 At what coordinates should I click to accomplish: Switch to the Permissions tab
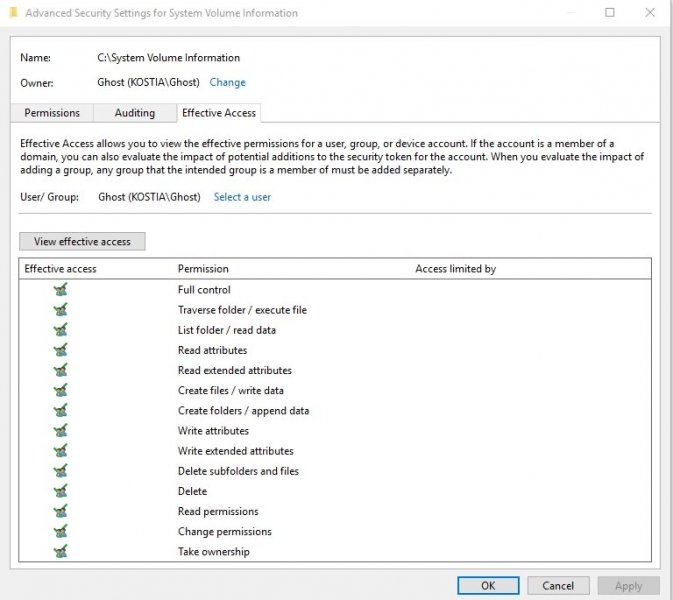(52, 113)
